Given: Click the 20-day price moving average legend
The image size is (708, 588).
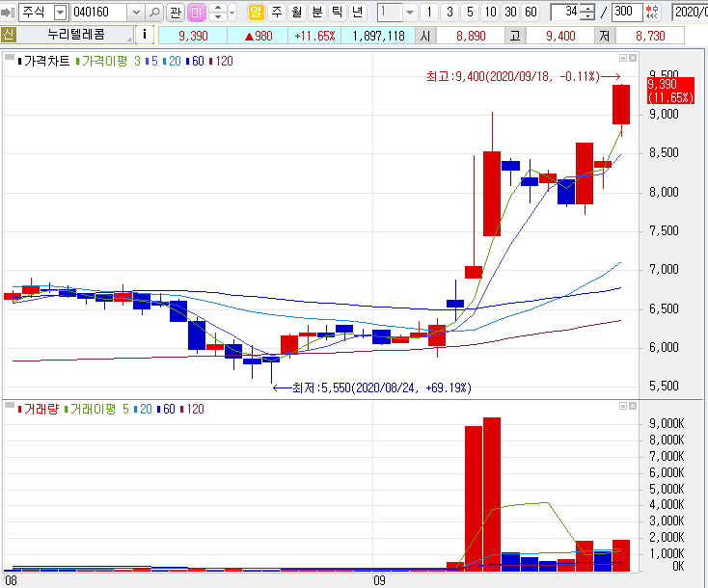Looking at the screenshot, I should tap(172, 61).
